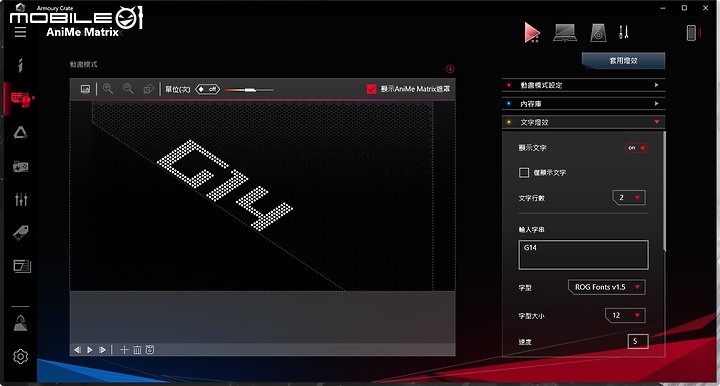Viewport: 720px width, 386px height.
Task: Click the zoom in magnifier icon
Action: pos(108,89)
